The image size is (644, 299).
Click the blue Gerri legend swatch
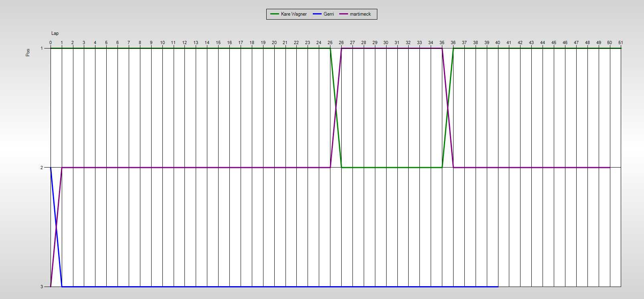(317, 14)
